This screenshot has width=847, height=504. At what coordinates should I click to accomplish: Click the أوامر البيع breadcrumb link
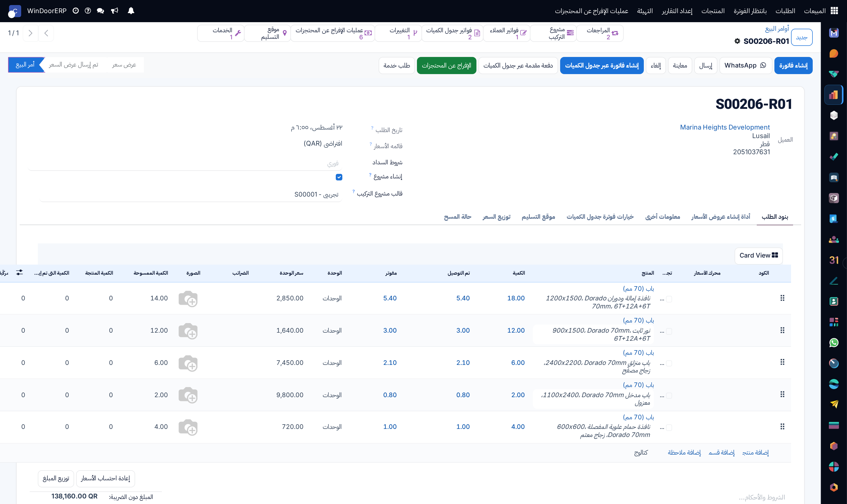click(777, 29)
